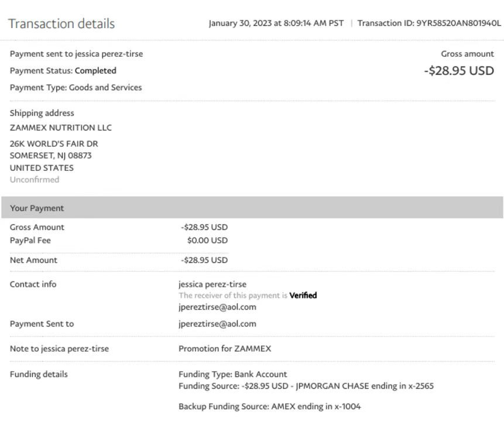Click the email in Payment Sent to row
Viewport: 504px width, 422px height.
217,324
